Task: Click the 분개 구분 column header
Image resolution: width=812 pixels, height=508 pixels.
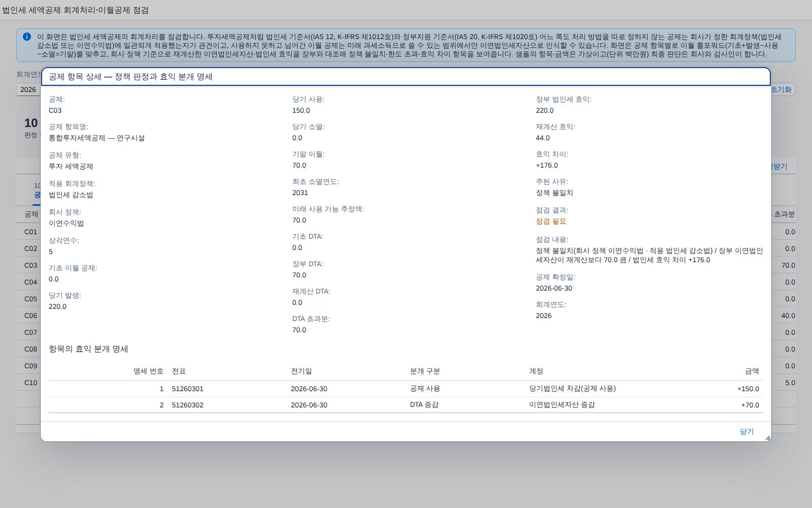Action: point(425,371)
